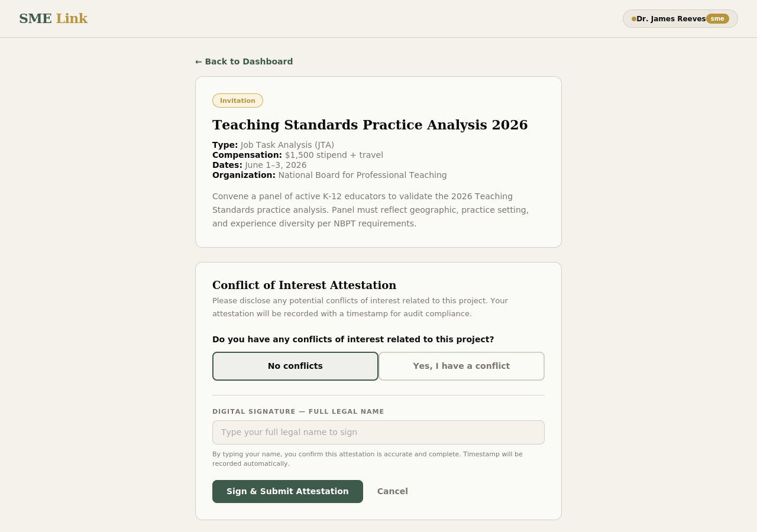Image resolution: width=757 pixels, height=532 pixels.
Task: Cancel the attestation form
Action: (393, 491)
